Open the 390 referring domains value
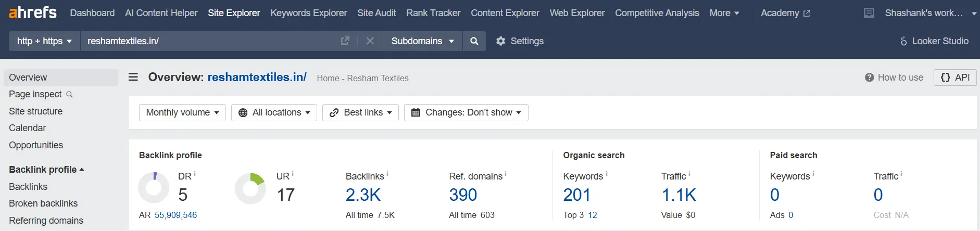This screenshot has width=980, height=231. [x=463, y=195]
